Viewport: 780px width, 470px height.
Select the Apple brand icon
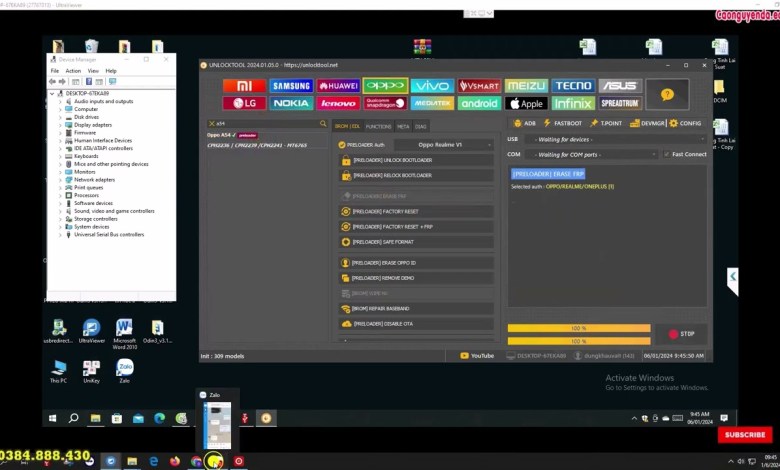pos(526,103)
